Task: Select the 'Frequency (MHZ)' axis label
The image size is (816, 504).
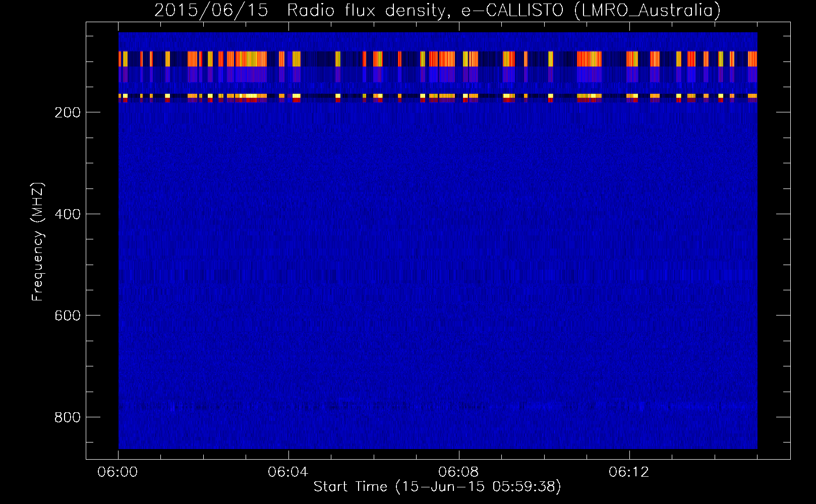Action: pyautogui.click(x=38, y=242)
